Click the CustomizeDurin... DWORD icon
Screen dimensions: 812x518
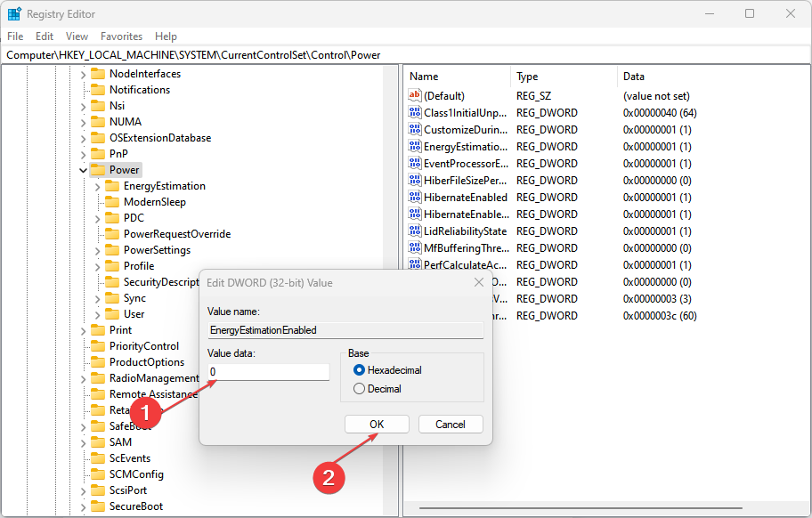click(x=415, y=129)
